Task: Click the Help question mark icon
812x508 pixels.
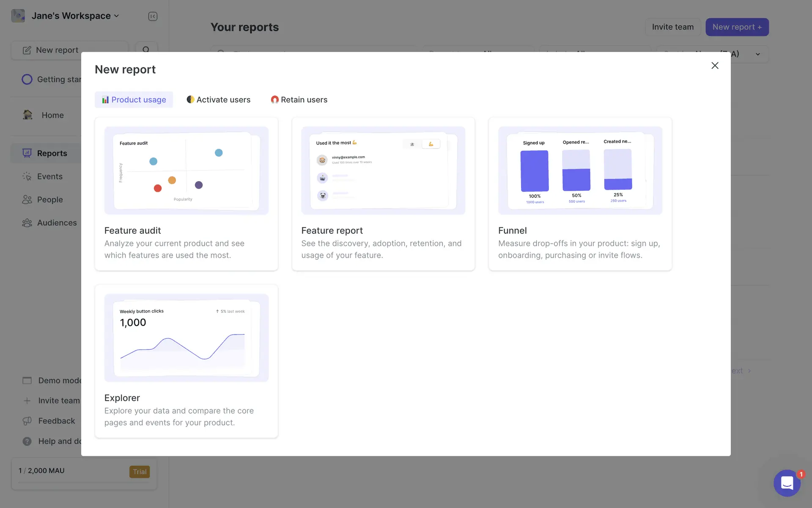Action: point(27,441)
